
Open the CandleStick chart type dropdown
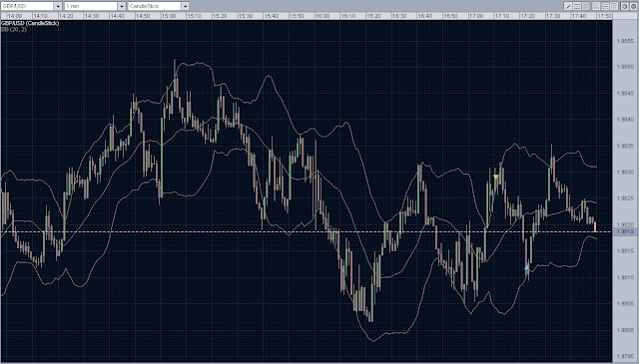point(185,6)
